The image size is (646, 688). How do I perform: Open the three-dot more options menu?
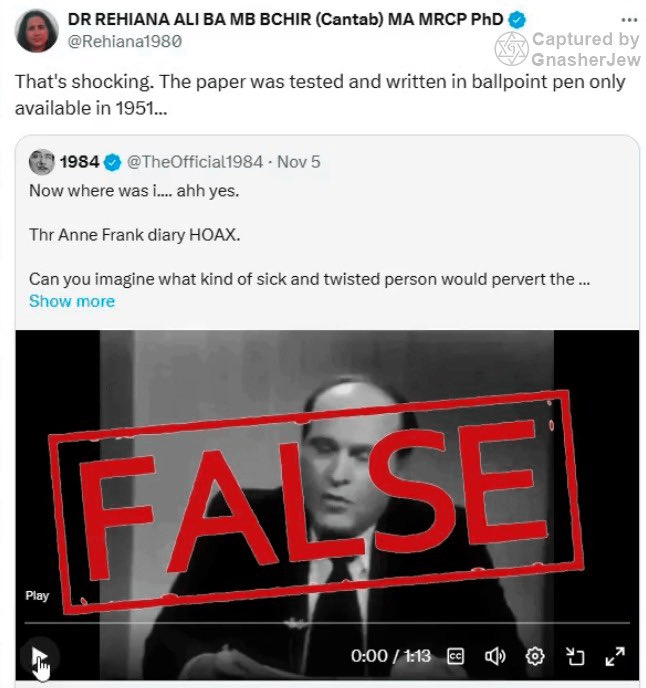629,20
